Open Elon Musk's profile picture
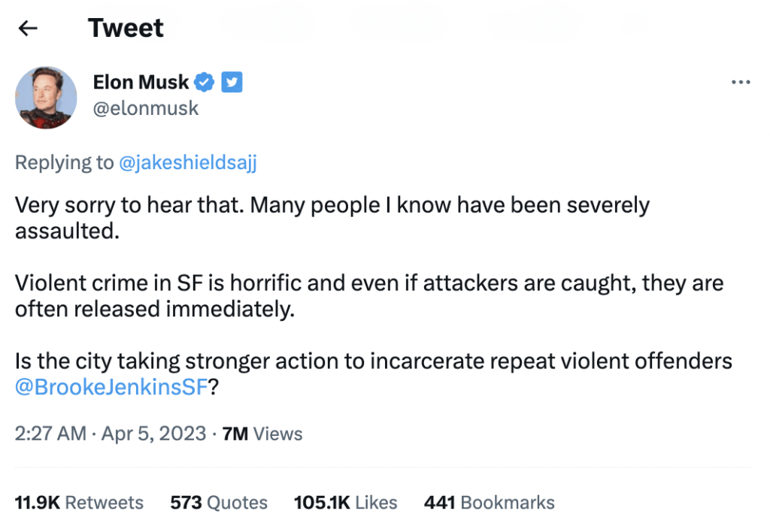770x532 pixels. (47, 97)
